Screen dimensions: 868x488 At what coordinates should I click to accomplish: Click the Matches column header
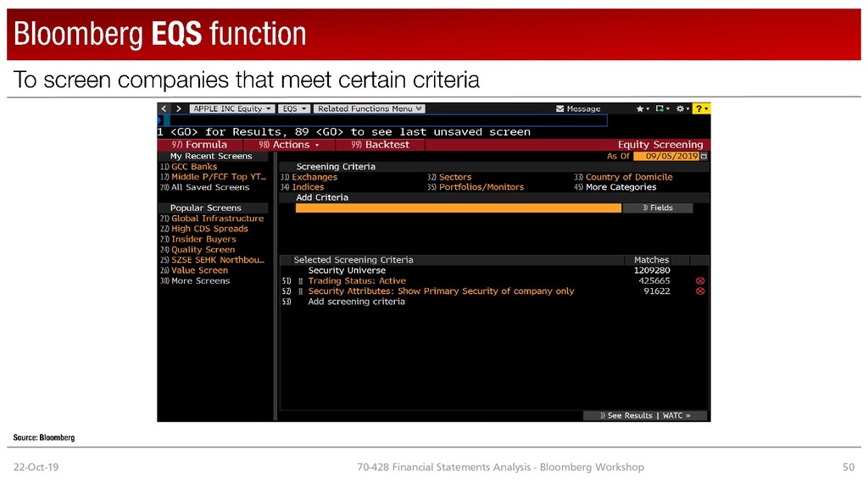(x=652, y=260)
